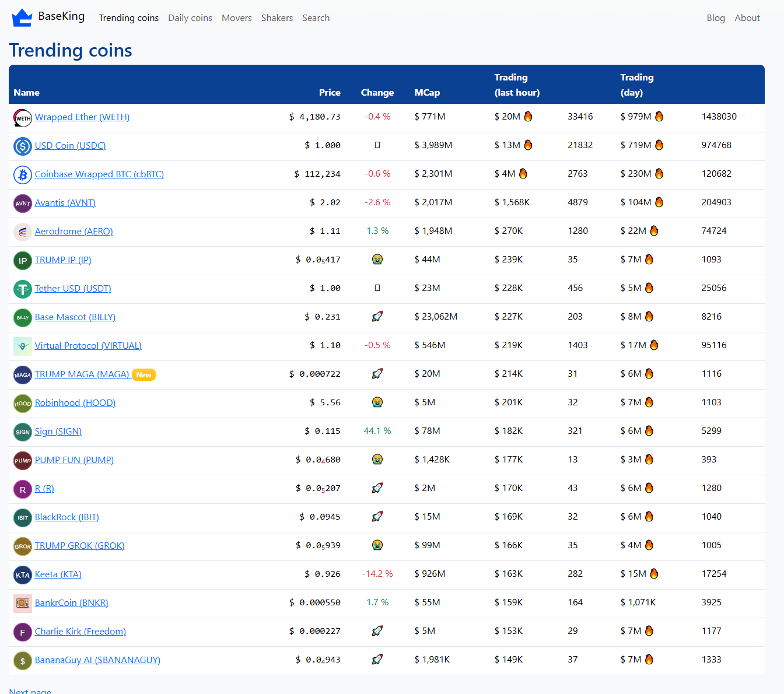Click the $ 1,071K BankrCoin day volume
This screenshot has width=784, height=694.
[638, 602]
